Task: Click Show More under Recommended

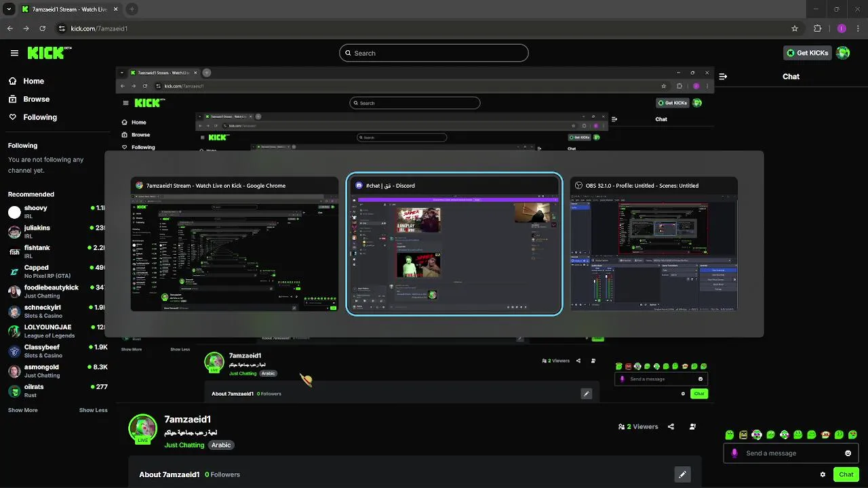Action: (22, 410)
